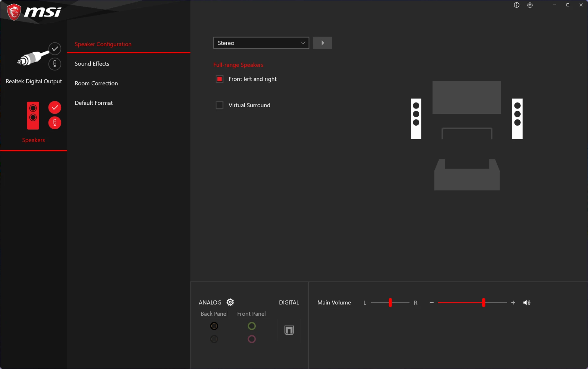Switch to the Sound Effects tab
This screenshot has width=588, height=369.
click(x=92, y=64)
